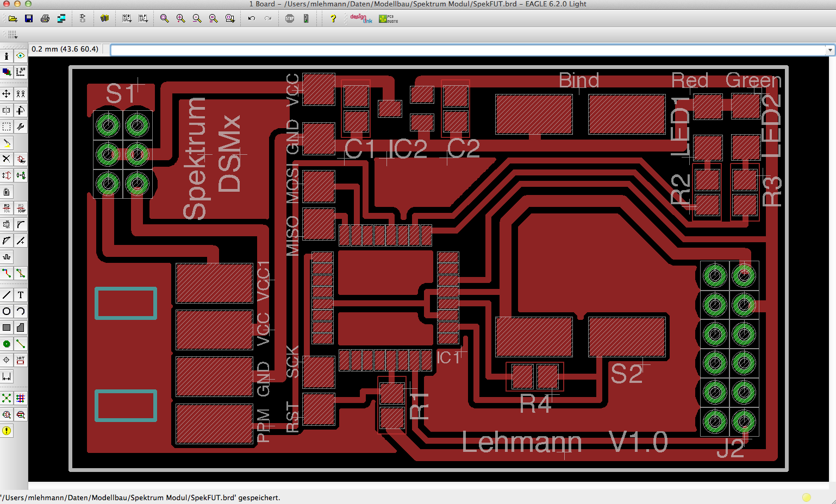Screen dimensions: 836x504
Task: Open help with the question mark
Action: tap(333, 18)
